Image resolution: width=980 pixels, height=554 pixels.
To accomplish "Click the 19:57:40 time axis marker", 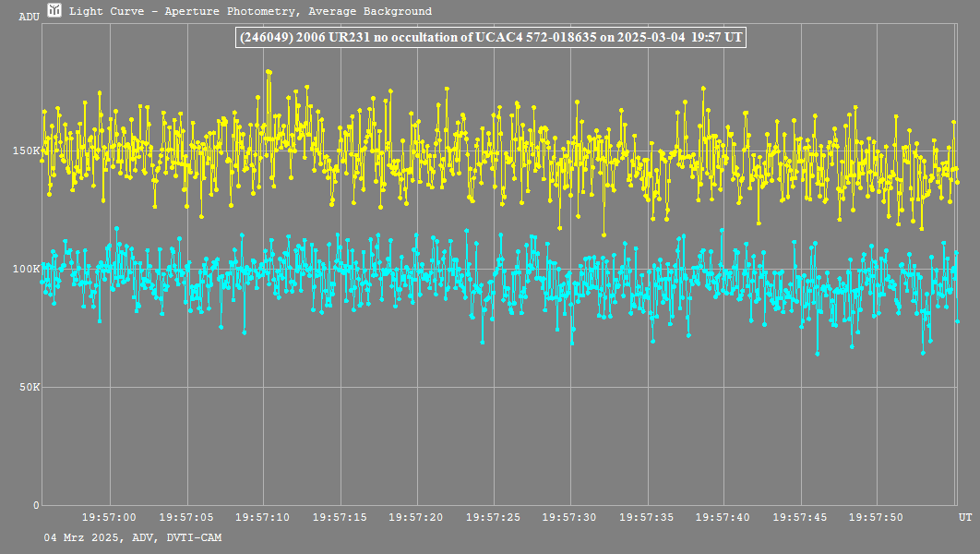I will [x=723, y=518].
